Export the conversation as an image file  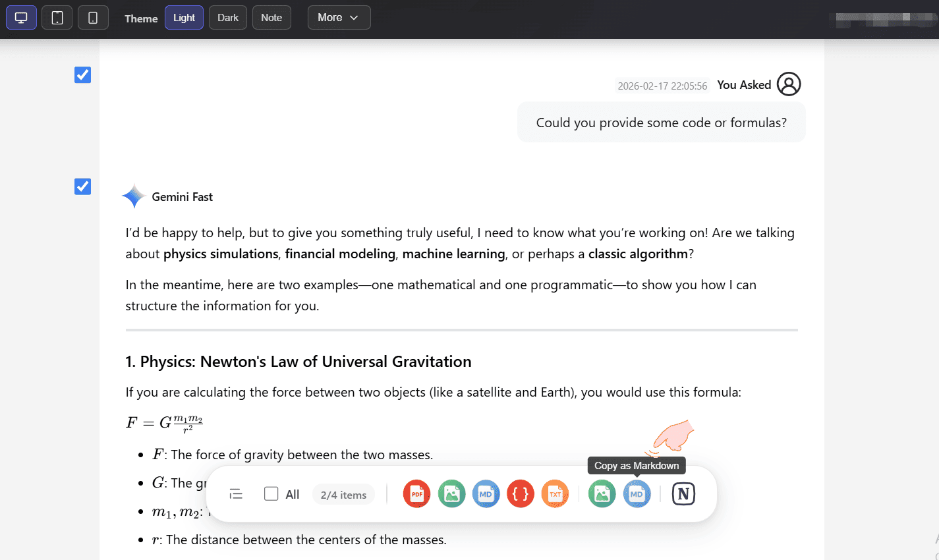[451, 493]
